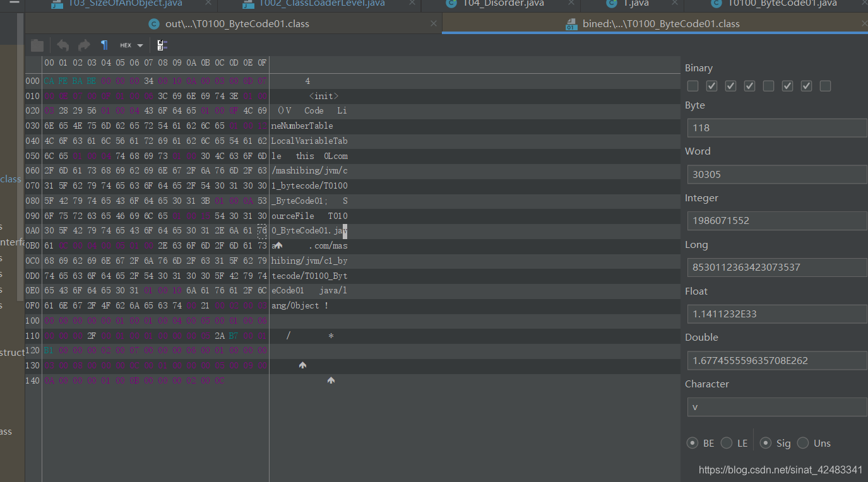Click 'ang/Object !' in the text preview
The height and width of the screenshot is (482, 868).
[x=300, y=305]
